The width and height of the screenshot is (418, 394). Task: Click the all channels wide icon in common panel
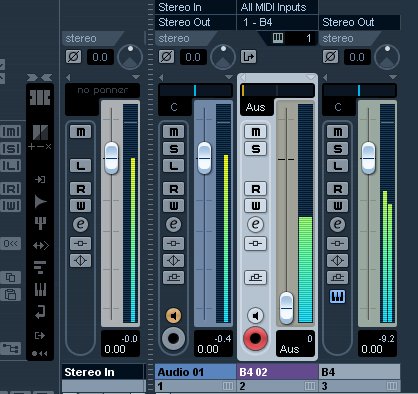coord(40,98)
